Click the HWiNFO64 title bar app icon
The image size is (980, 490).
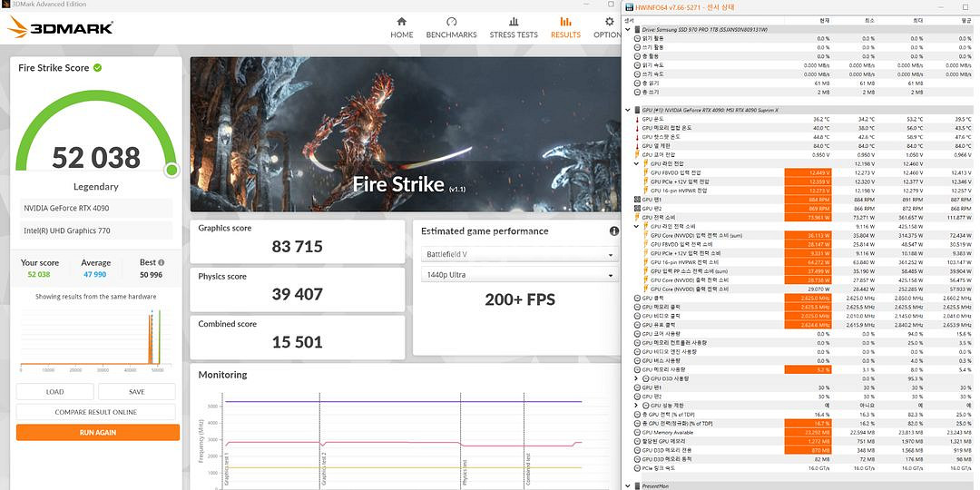pos(629,7)
